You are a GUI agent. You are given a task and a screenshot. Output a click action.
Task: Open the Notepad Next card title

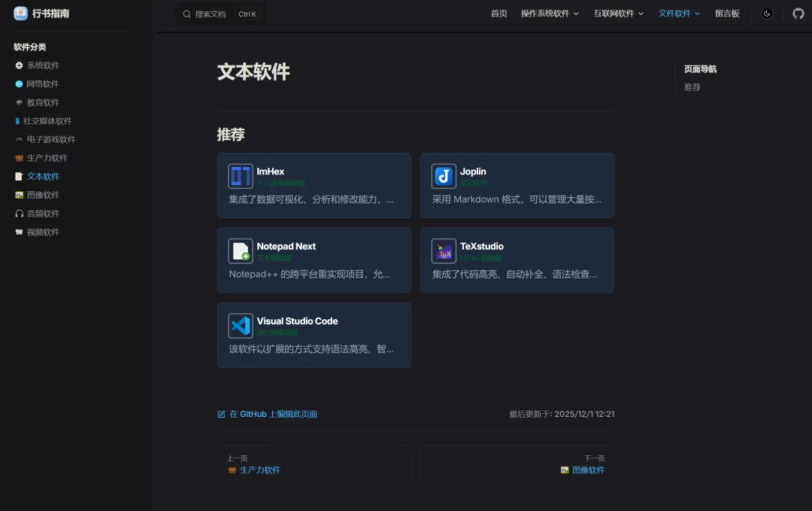[x=286, y=246]
